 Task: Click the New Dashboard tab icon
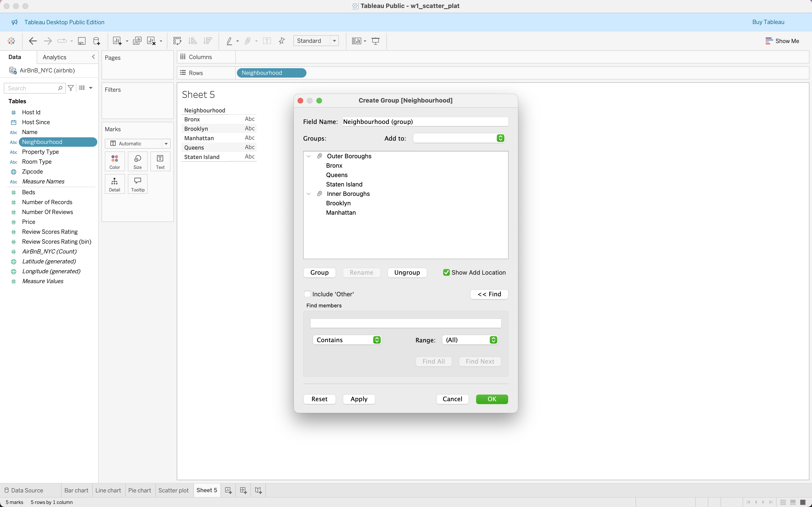pos(243,490)
